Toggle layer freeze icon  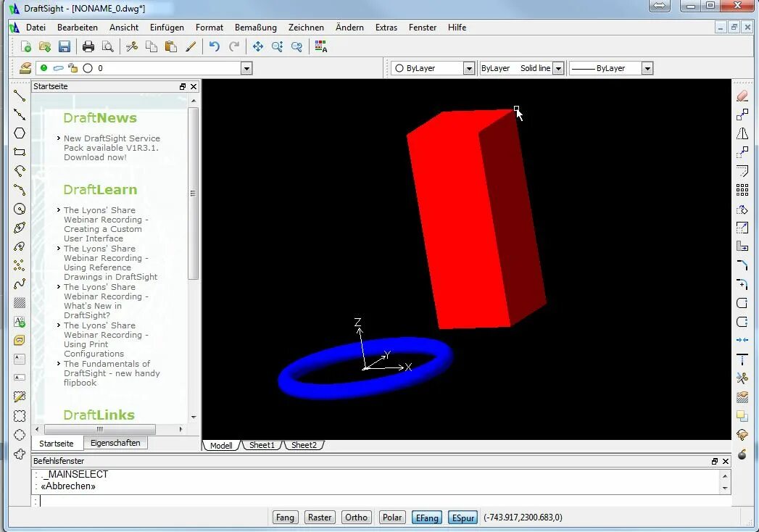pos(58,68)
